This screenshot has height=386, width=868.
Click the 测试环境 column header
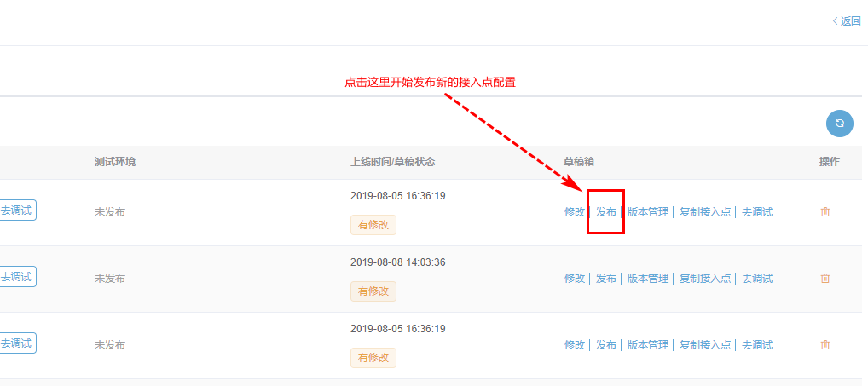[x=115, y=162]
